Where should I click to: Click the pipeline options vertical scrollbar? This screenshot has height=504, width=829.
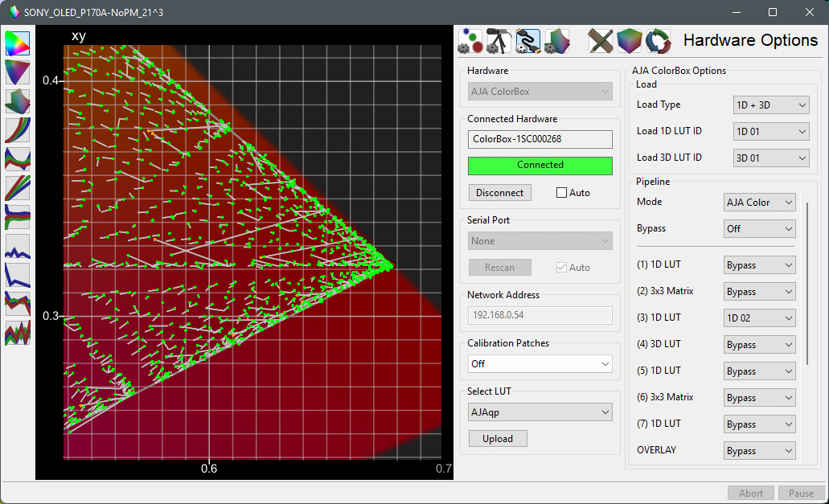click(806, 283)
